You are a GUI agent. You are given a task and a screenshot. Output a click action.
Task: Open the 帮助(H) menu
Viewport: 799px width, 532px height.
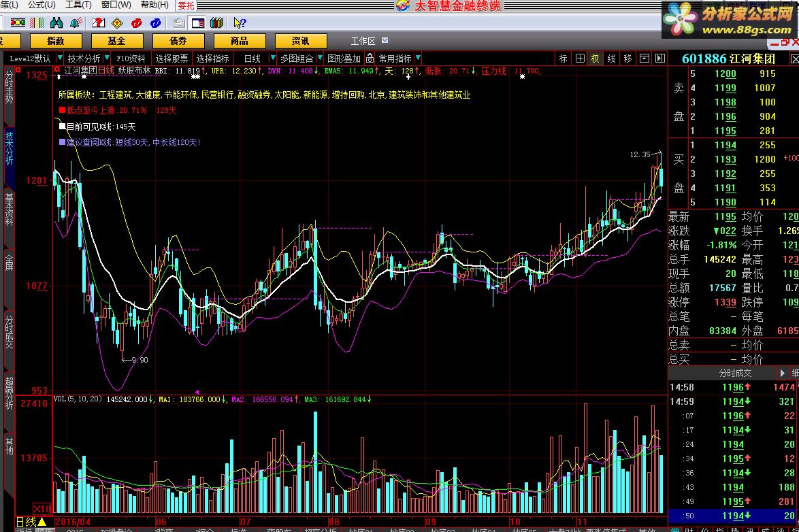pyautogui.click(x=154, y=5)
